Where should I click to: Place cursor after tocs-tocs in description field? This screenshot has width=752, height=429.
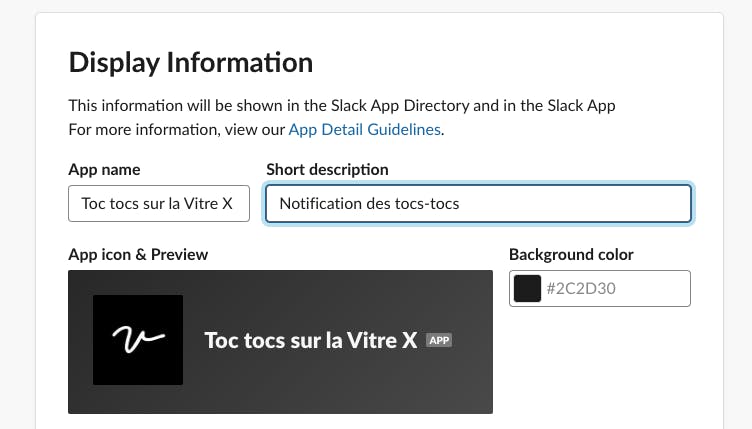[461, 204]
